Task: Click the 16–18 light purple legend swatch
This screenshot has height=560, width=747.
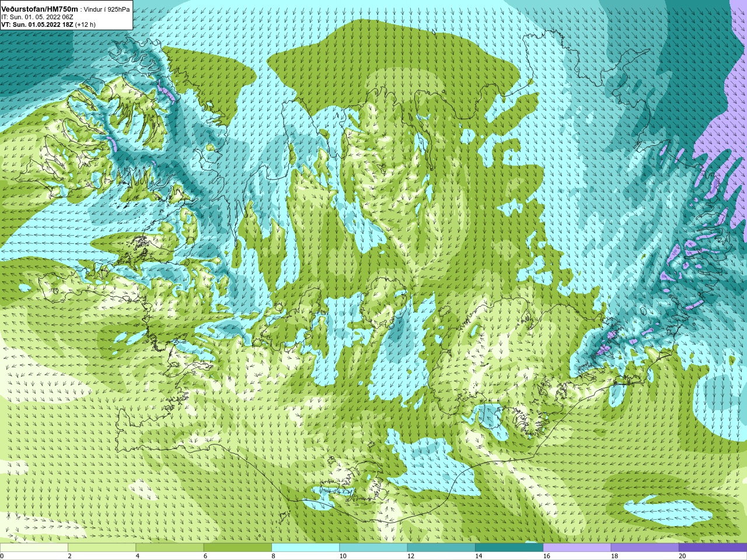Action: [x=577, y=548]
